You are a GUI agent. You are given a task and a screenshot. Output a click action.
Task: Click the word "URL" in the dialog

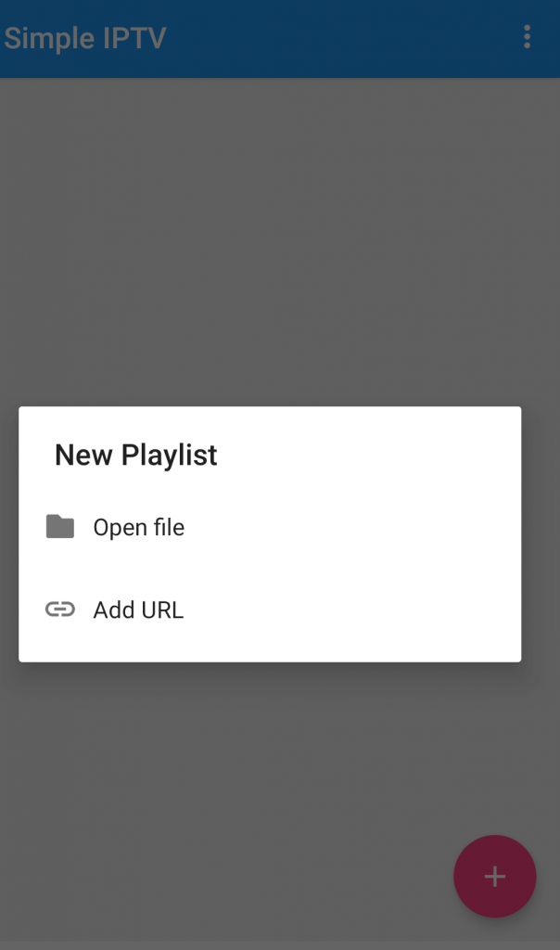click(162, 610)
